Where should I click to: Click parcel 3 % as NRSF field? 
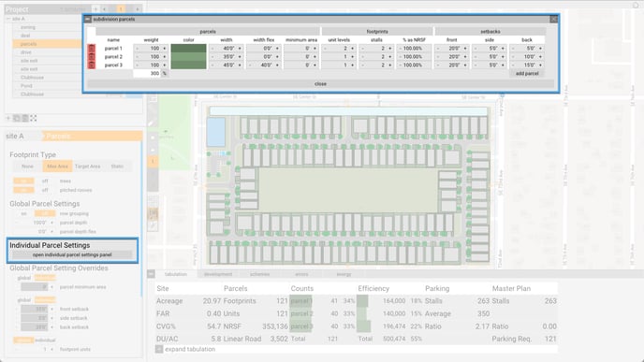[x=414, y=65]
